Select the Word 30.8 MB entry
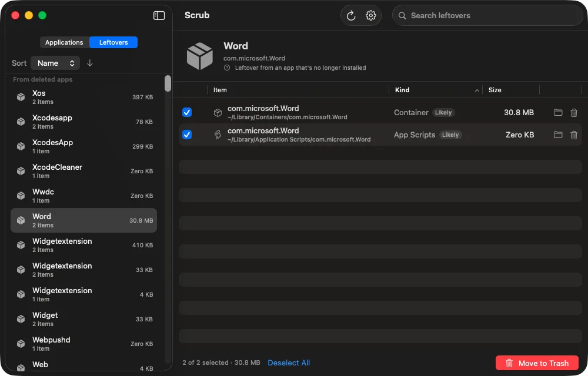 click(x=84, y=220)
